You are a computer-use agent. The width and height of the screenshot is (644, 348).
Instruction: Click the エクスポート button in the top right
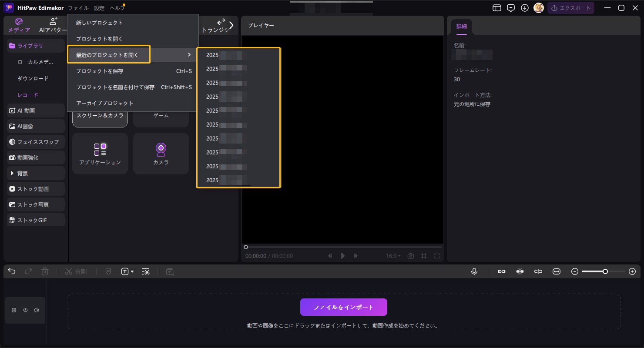point(571,7)
